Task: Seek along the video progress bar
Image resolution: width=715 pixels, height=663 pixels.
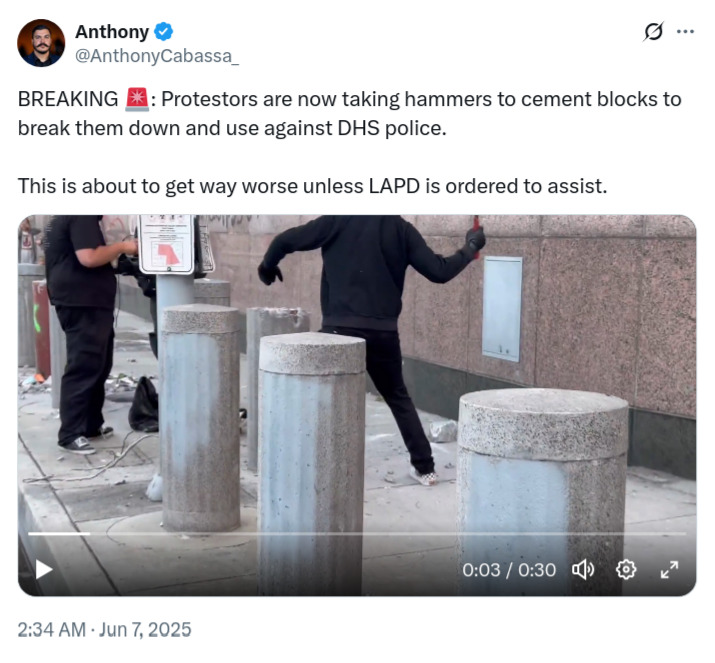Action: [357, 533]
